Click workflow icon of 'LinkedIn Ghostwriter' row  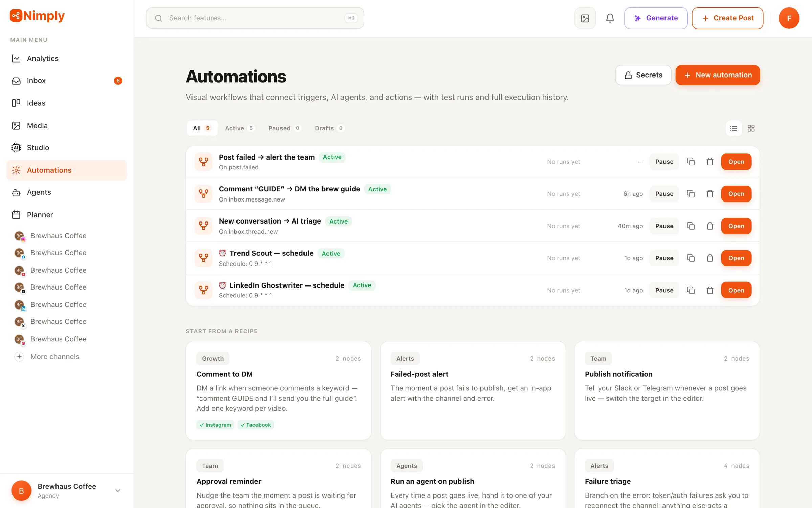203,290
